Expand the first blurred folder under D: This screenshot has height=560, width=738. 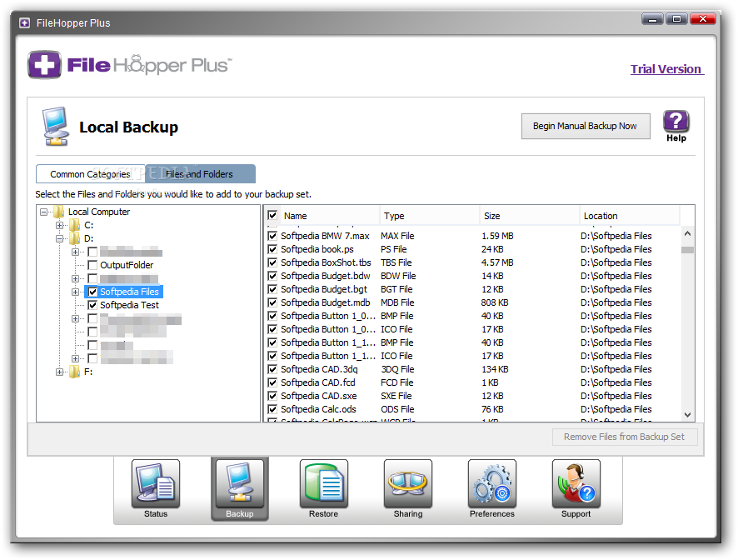click(75, 252)
